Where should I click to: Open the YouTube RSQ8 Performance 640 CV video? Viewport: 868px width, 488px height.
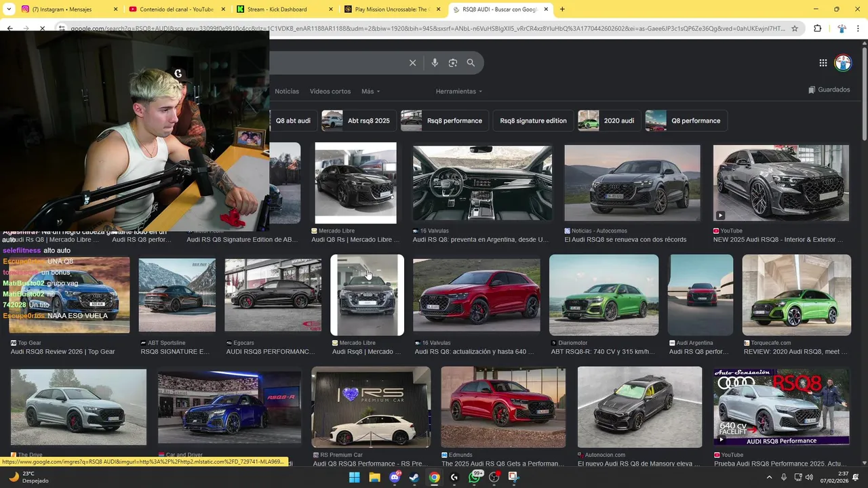[x=781, y=407]
